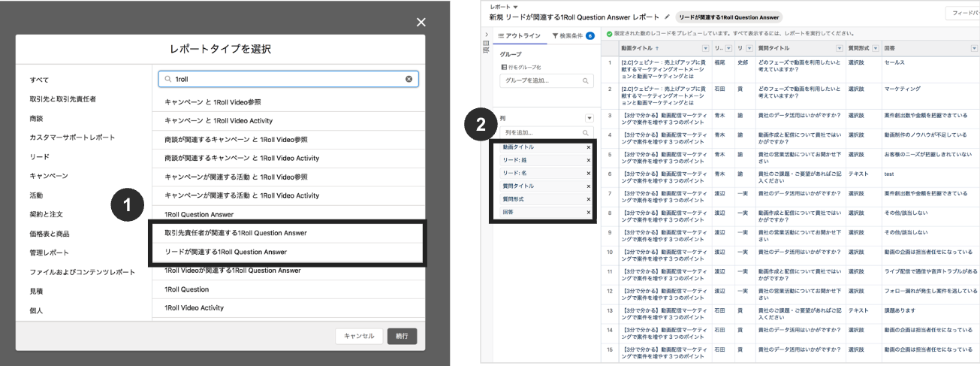
Task: Click the 列を追加 search field
Action: click(547, 132)
